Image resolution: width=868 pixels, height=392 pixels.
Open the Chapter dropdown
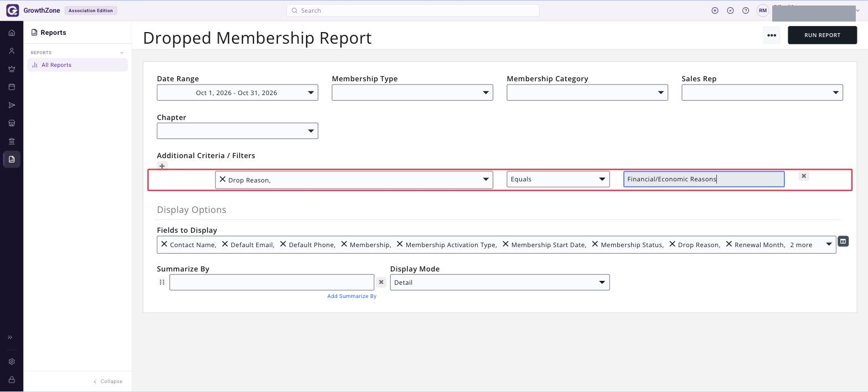[237, 131]
